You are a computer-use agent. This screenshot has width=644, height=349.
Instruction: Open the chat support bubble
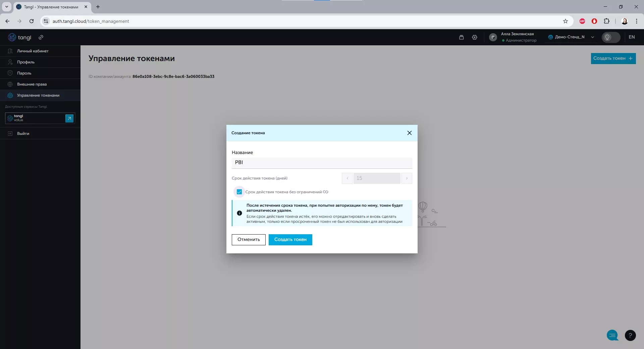[x=612, y=335]
